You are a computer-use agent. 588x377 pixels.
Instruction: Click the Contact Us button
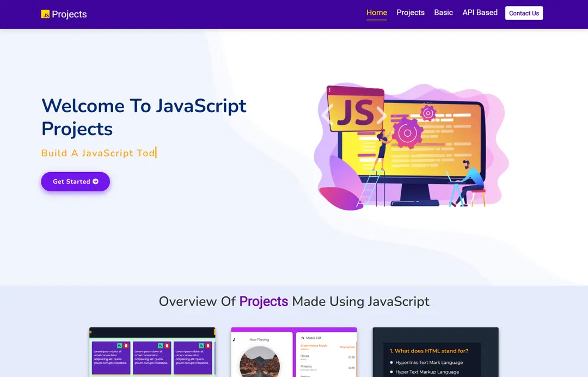[524, 13]
